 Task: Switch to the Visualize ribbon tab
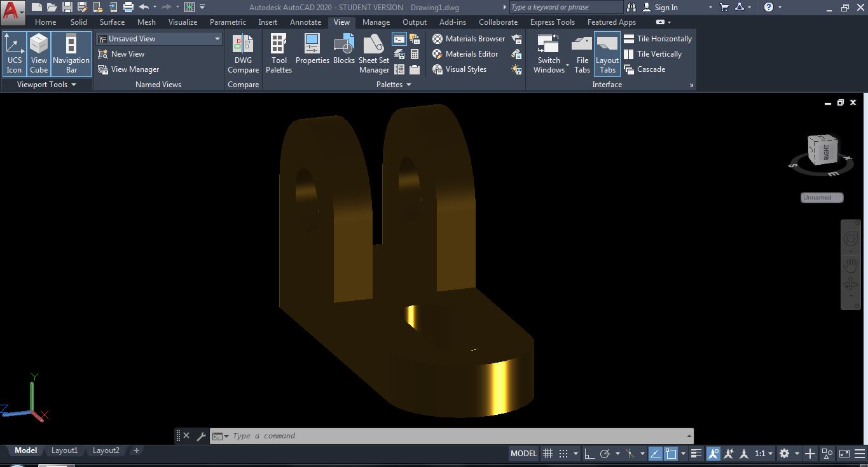[183, 22]
